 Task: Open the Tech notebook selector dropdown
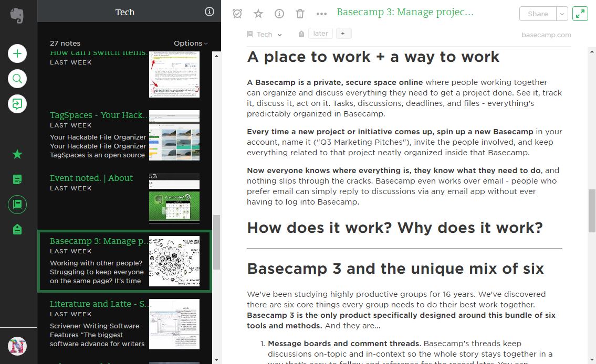pos(265,34)
